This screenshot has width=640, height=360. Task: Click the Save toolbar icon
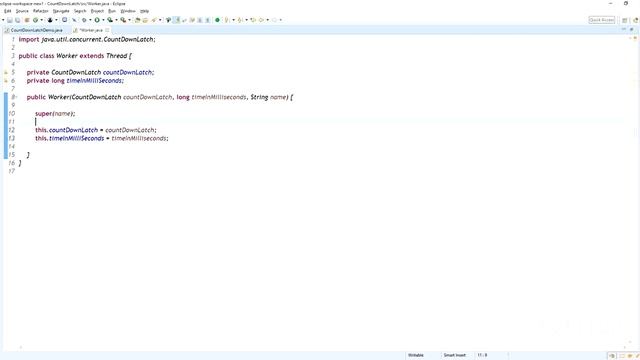click(9, 20)
